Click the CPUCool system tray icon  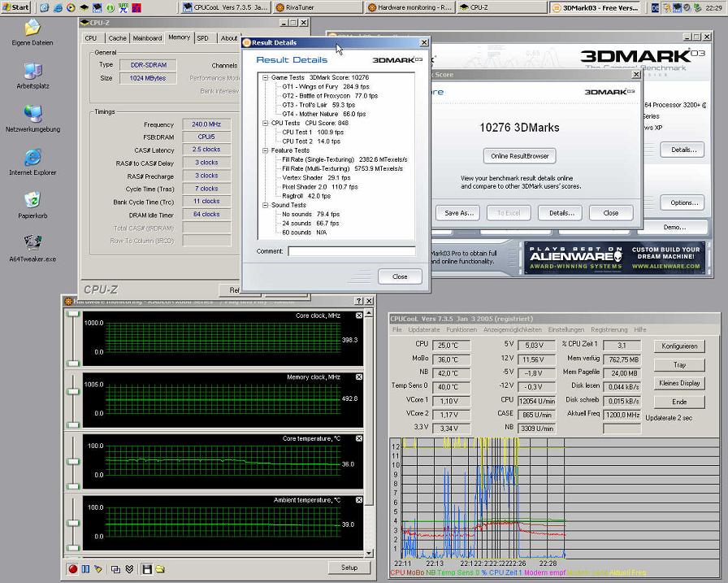point(678,7)
